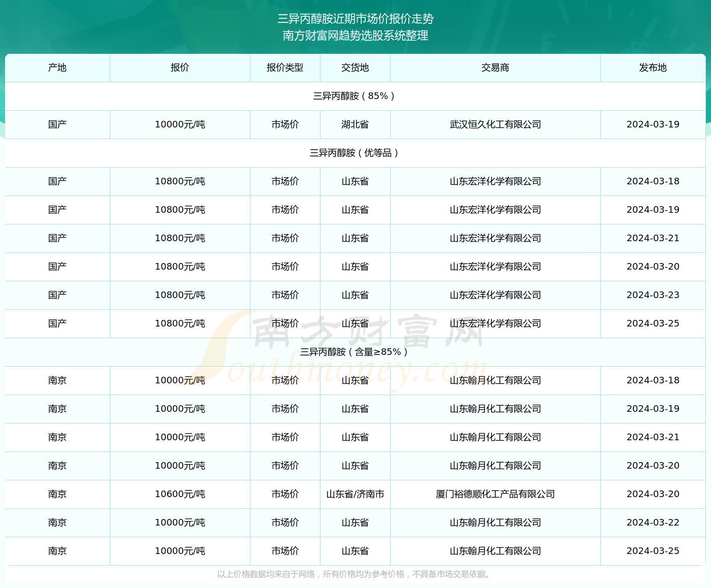Click 山东宏洋化学有限公司 in the 2024-03-18 row
Viewport: 711px width, 588px height.
click(x=495, y=181)
